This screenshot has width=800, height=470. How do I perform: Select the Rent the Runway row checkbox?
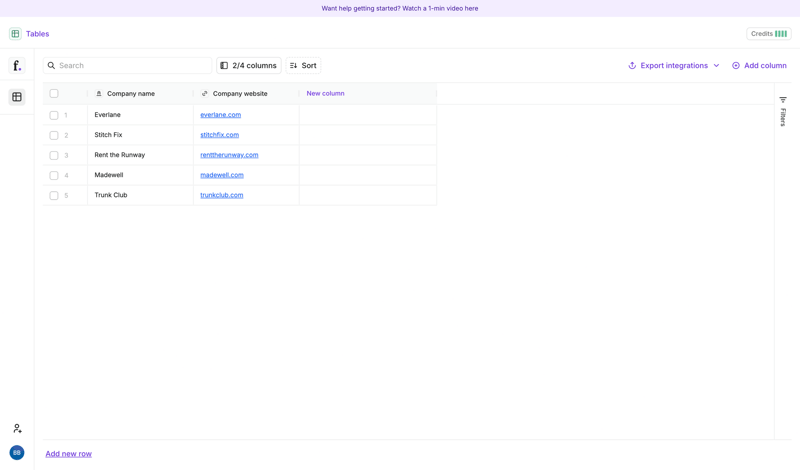[x=54, y=155]
